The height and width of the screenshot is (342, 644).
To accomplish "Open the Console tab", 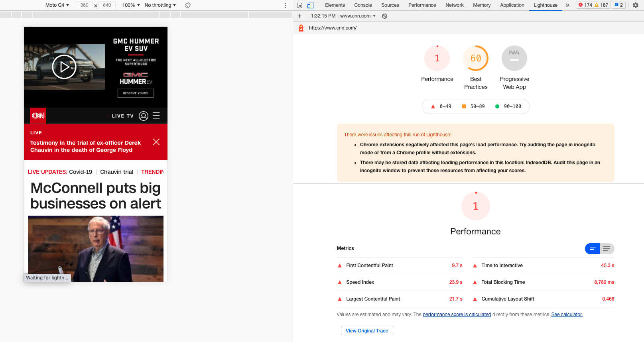I will pyautogui.click(x=363, y=5).
